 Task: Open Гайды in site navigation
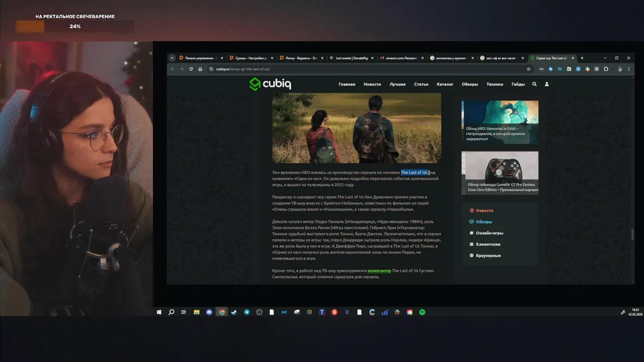tap(518, 84)
